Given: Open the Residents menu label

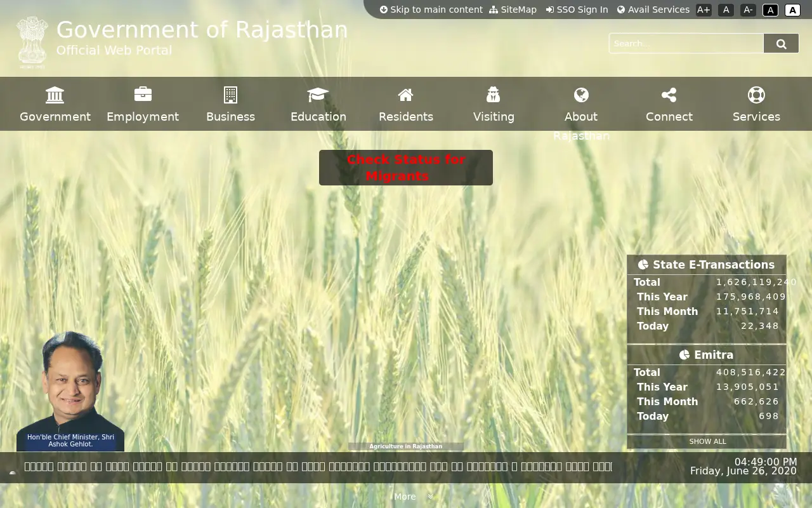Looking at the screenshot, I should coord(406,117).
